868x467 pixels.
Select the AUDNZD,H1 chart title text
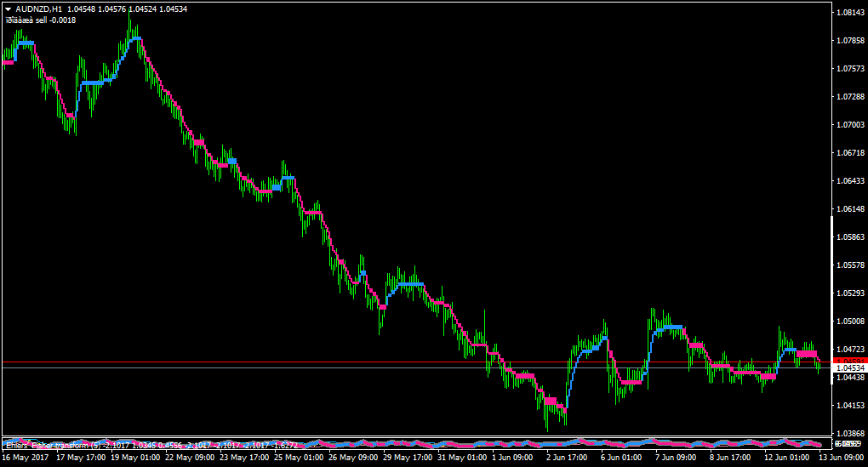click(39, 9)
